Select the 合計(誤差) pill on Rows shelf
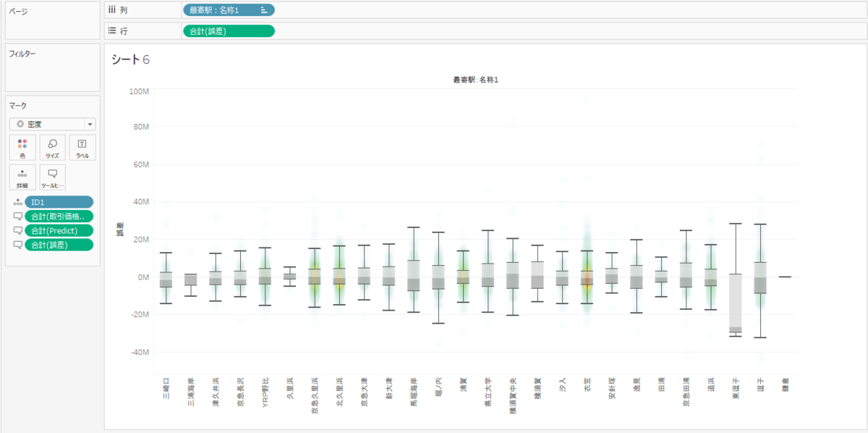Screen dimensions: 868x433 (229, 30)
